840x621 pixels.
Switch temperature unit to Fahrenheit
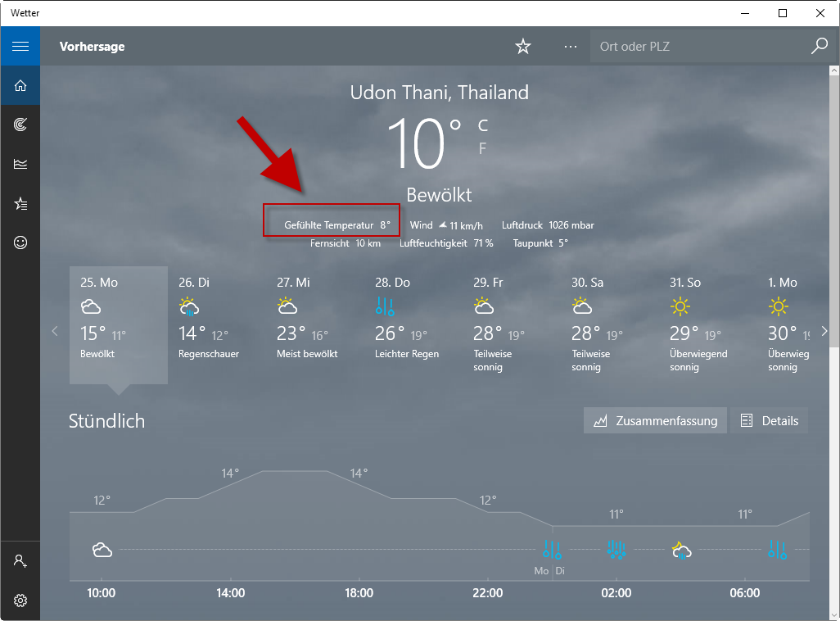[483, 148]
